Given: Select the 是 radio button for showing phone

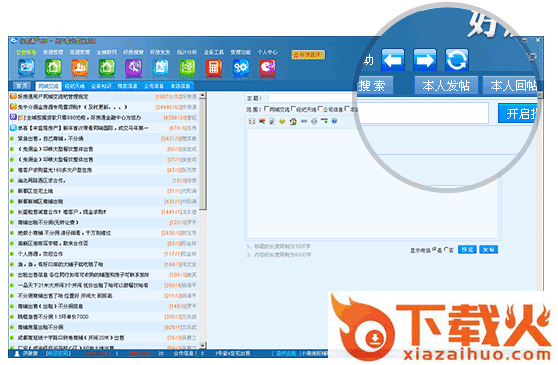Looking at the screenshot, I should pyautogui.click(x=434, y=250).
